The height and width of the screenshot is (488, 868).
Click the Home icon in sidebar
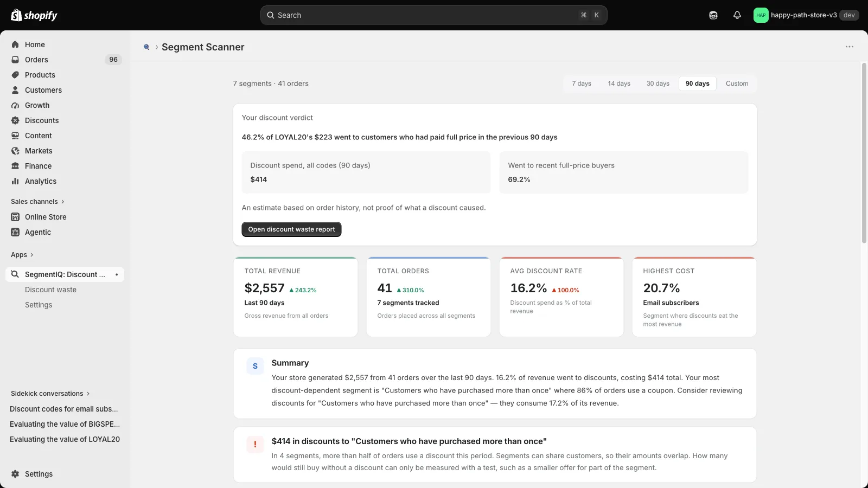tap(15, 44)
